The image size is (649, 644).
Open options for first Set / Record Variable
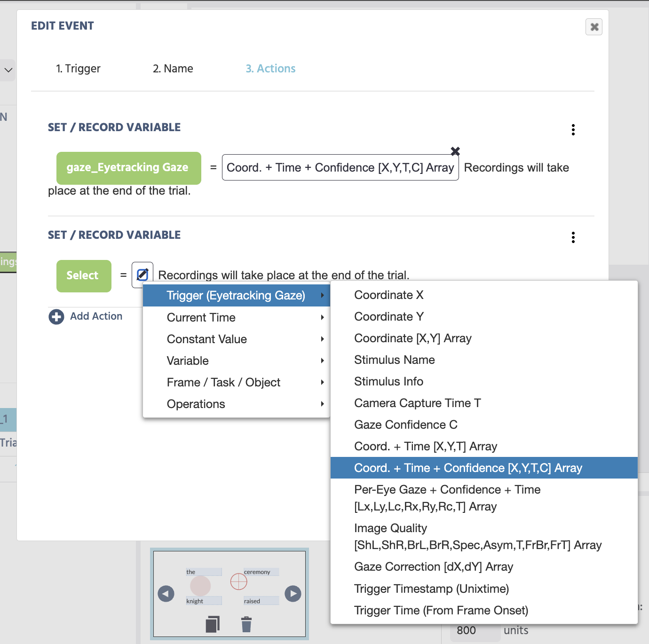coord(573,130)
